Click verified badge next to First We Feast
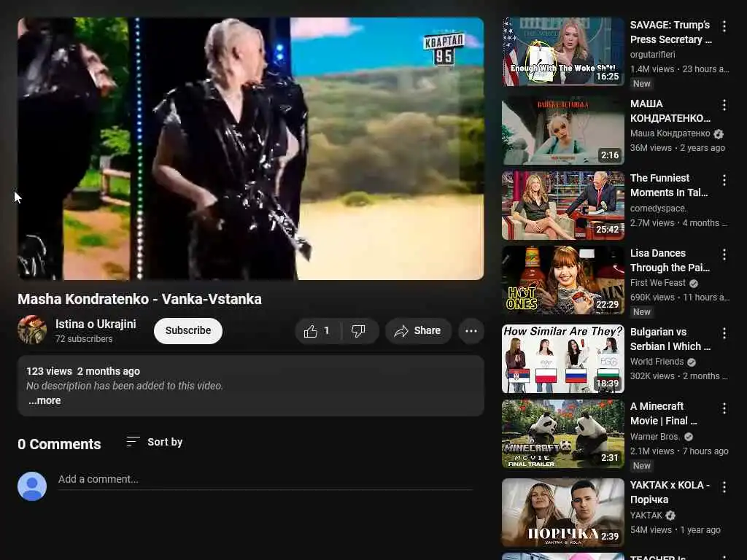This screenshot has height=560, width=747. pyautogui.click(x=694, y=284)
